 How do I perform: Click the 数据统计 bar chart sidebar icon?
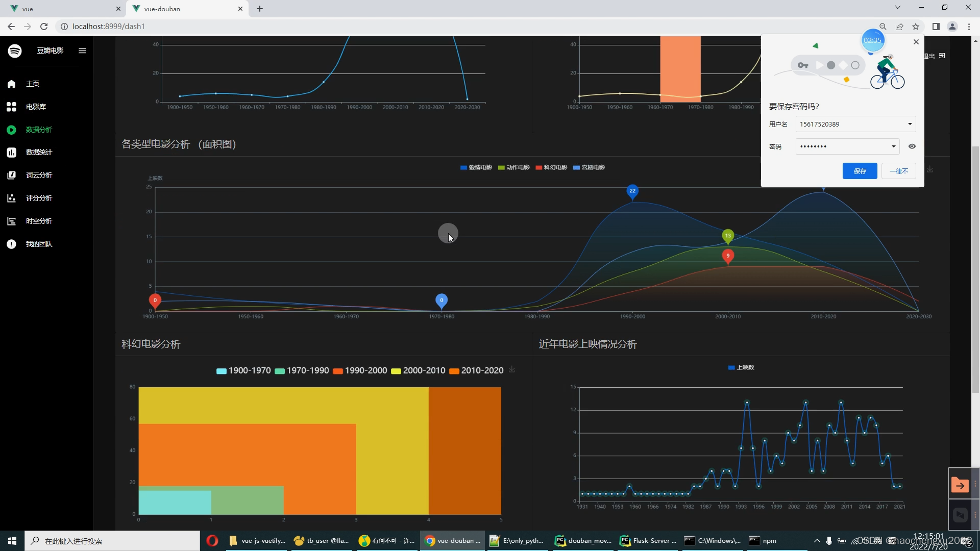coord(11,152)
